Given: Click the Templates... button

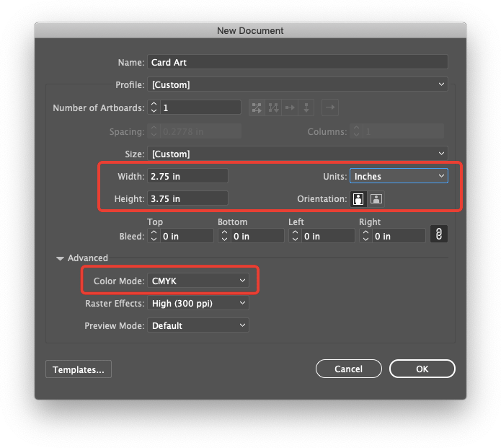Looking at the screenshot, I should coord(79,369).
